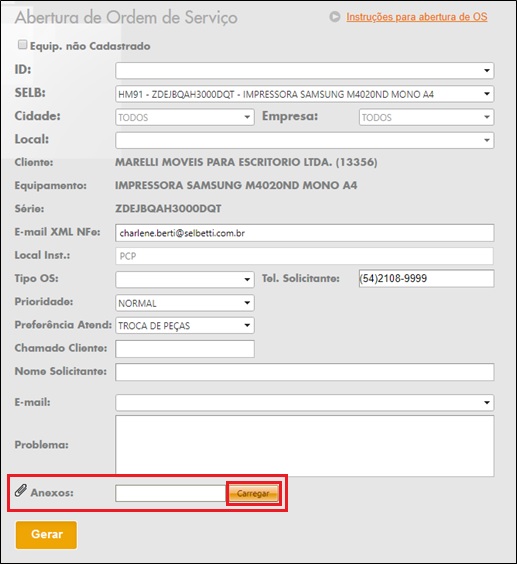Select the Nome Solicitante text field
Viewport: 517px width, 565px height.
click(304, 372)
